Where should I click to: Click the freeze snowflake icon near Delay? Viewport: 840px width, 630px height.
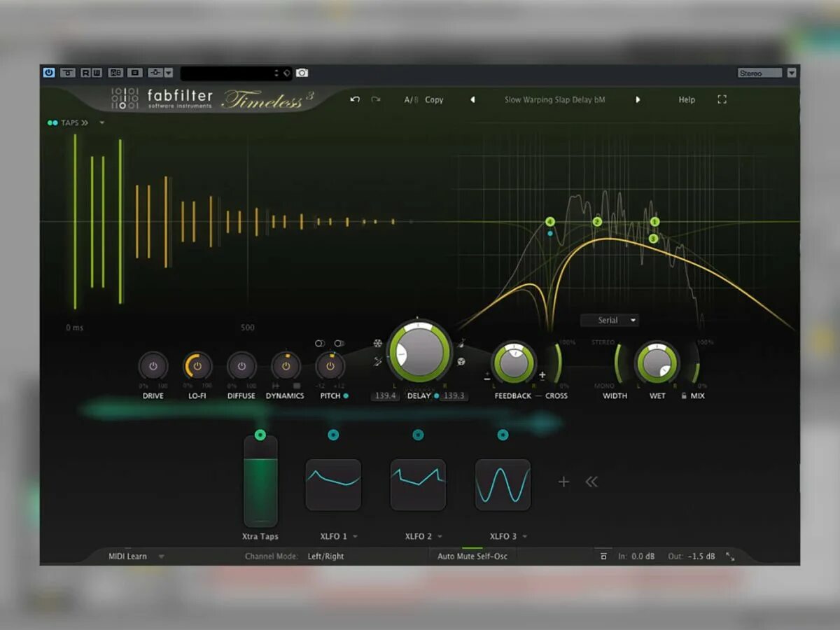click(x=377, y=344)
